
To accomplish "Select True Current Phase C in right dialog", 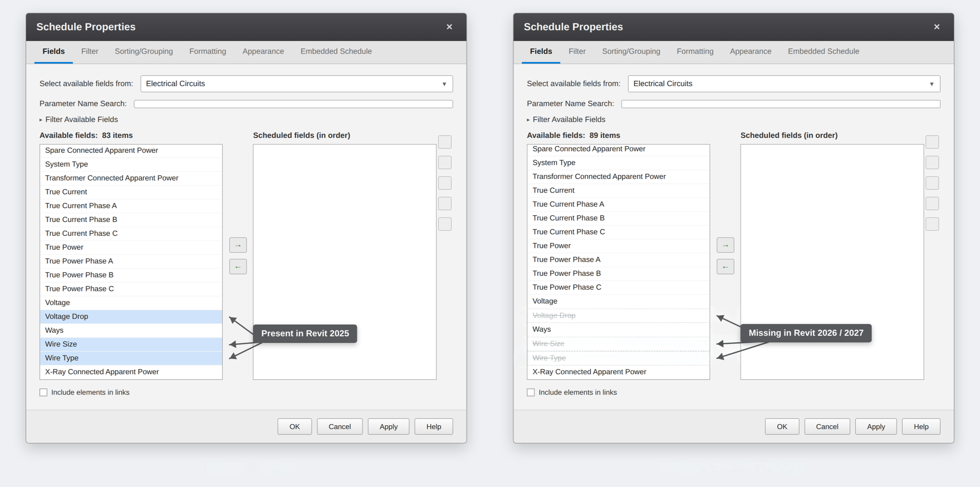I will coord(618,232).
